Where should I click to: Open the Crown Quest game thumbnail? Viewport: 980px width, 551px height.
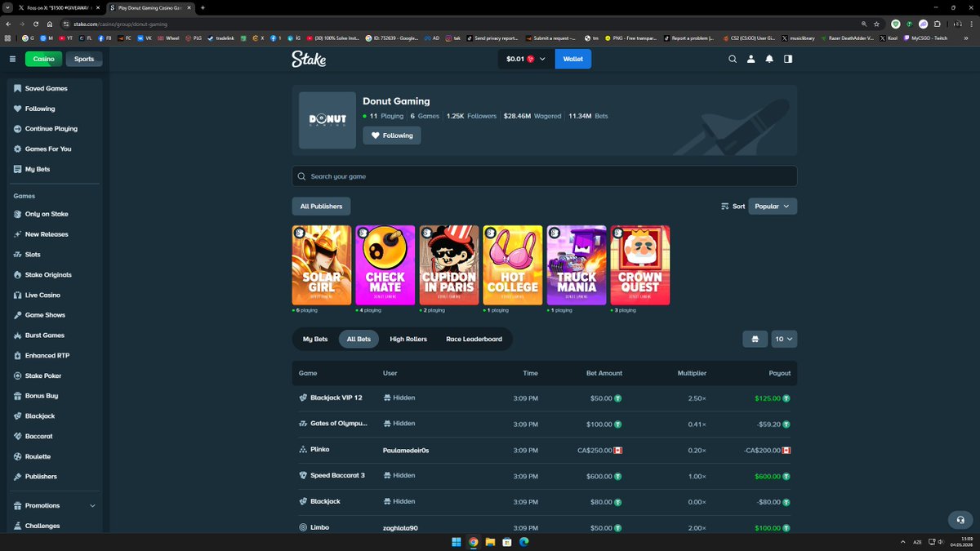click(x=640, y=265)
